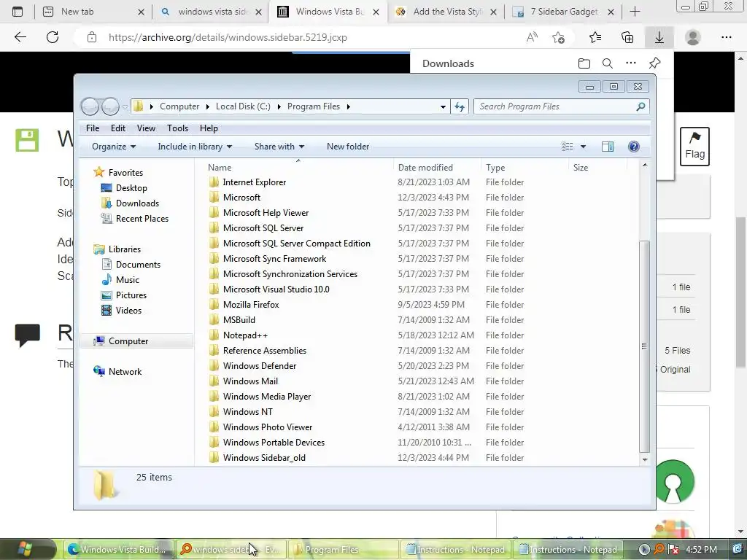Select Desktop in Favorites pane

click(131, 188)
